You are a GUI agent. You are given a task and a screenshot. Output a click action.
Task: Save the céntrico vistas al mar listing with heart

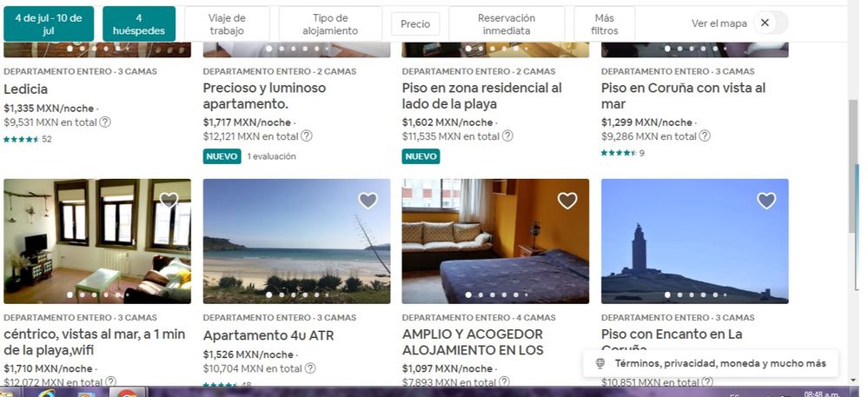pos(169,201)
